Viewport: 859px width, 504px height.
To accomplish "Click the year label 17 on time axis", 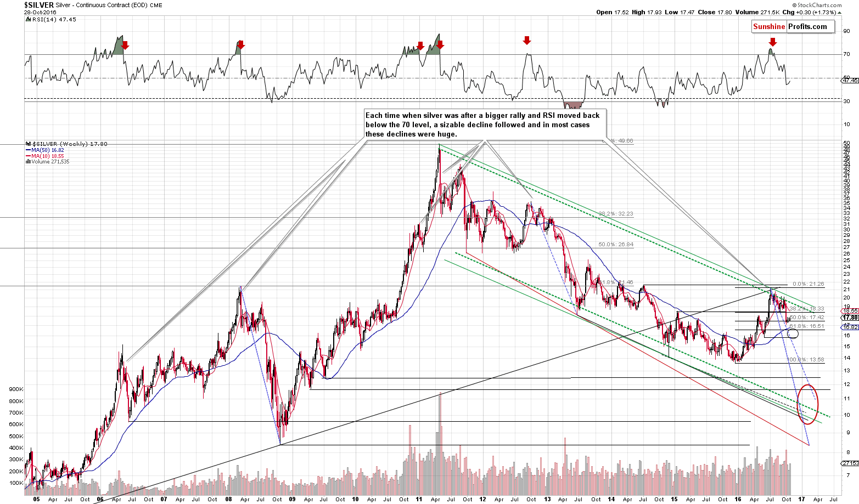I will [802, 499].
